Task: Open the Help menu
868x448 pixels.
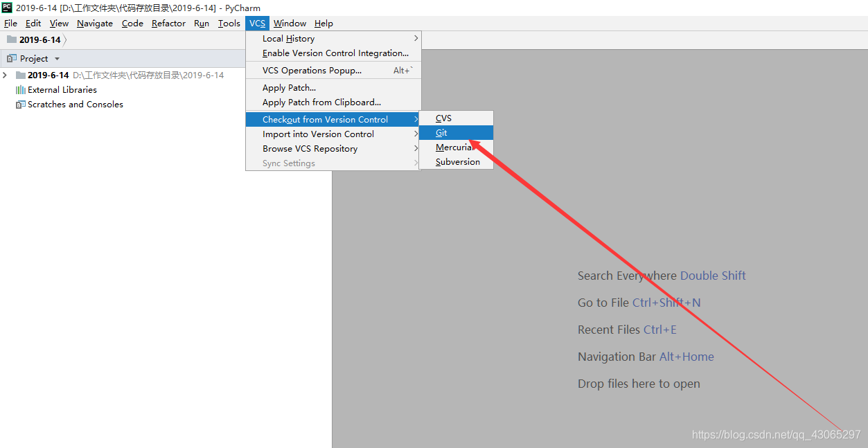Action: click(x=324, y=23)
